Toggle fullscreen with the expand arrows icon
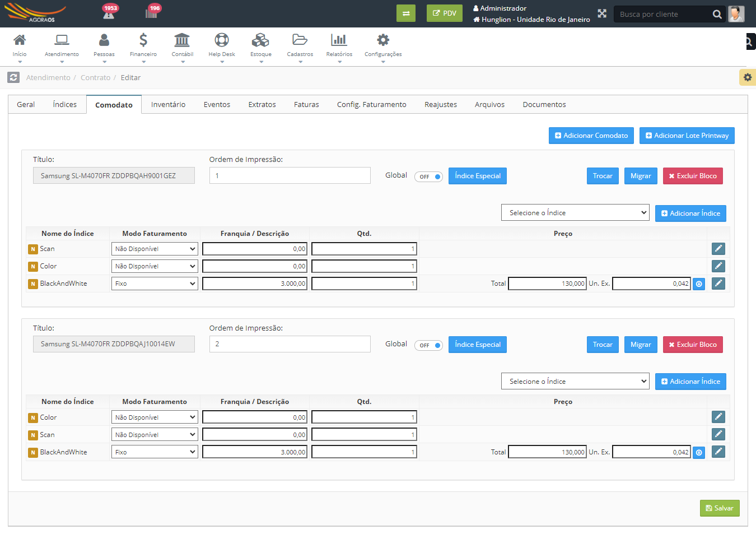This screenshot has width=756, height=534. (602, 13)
